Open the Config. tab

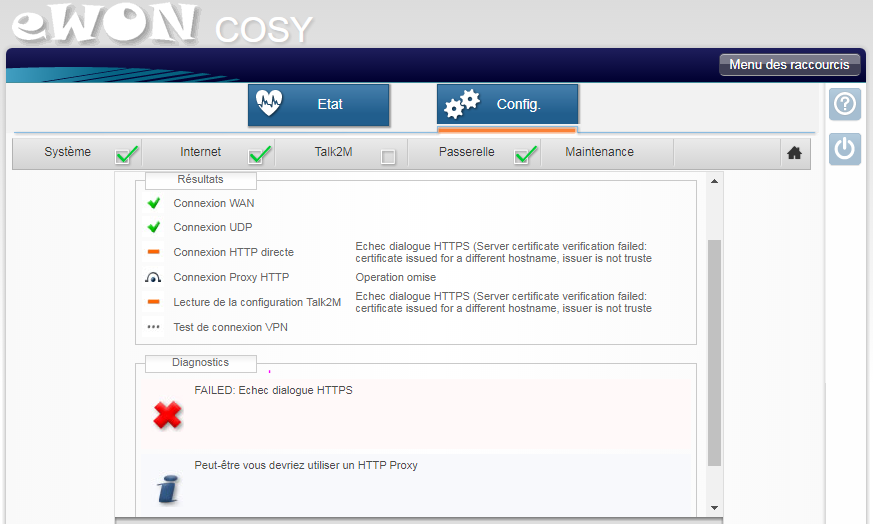(507, 105)
